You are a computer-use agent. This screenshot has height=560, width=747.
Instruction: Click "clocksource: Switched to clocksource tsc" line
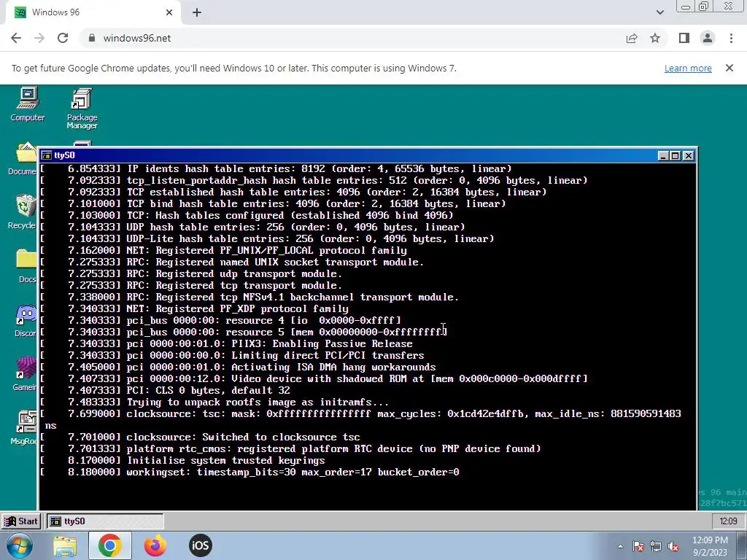pyautogui.click(x=244, y=437)
